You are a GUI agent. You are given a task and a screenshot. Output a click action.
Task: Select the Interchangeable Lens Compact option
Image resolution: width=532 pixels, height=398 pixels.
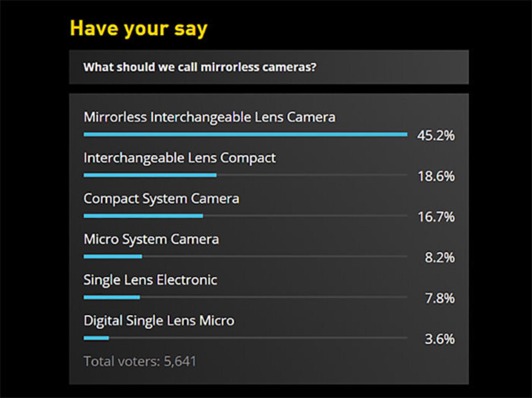tap(180, 158)
